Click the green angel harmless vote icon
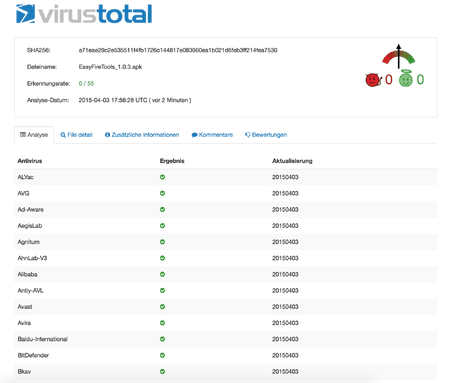450x383 pixels. coord(406,79)
